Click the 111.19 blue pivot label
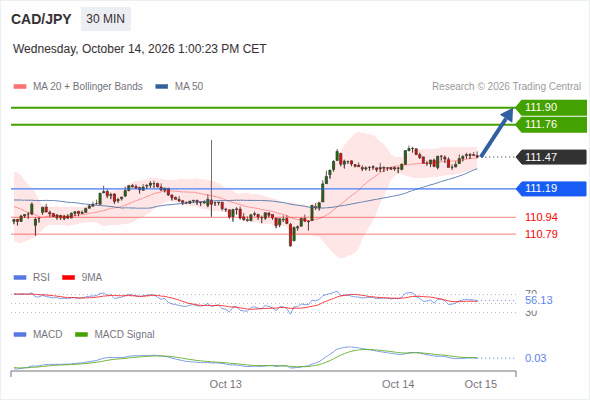Screen dimensions: 590x400 tap(552, 188)
